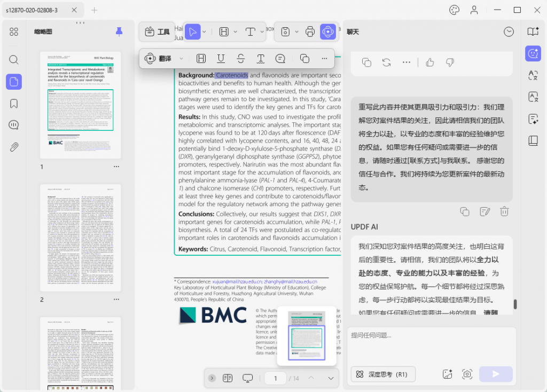Select the highlight tool in top toolbar
Screen dimensions: 547x392
tap(224, 32)
